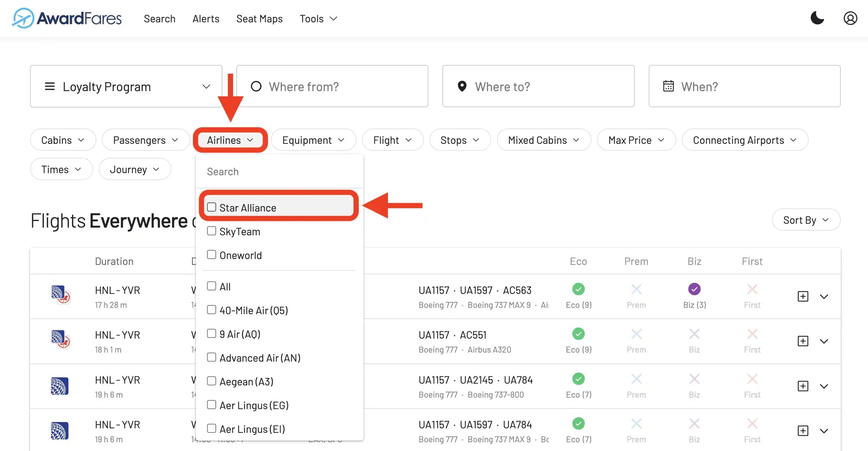868x451 pixels.
Task: Open the Equipment filter dropdown
Action: [314, 140]
